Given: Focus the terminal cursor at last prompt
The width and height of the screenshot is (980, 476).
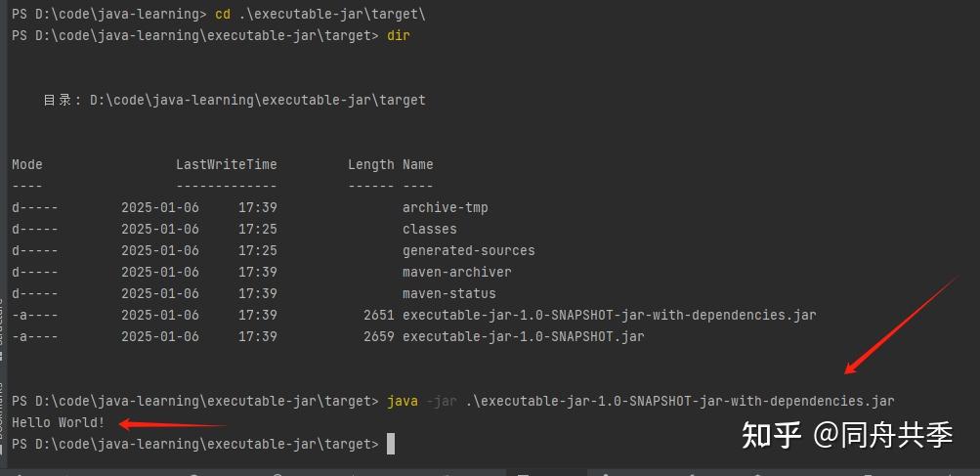Looking at the screenshot, I should [391, 444].
